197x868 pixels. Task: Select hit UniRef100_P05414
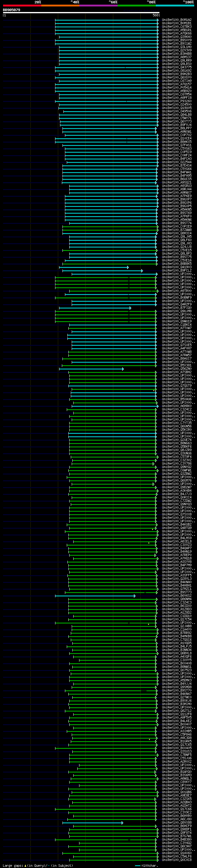coord(177,88)
